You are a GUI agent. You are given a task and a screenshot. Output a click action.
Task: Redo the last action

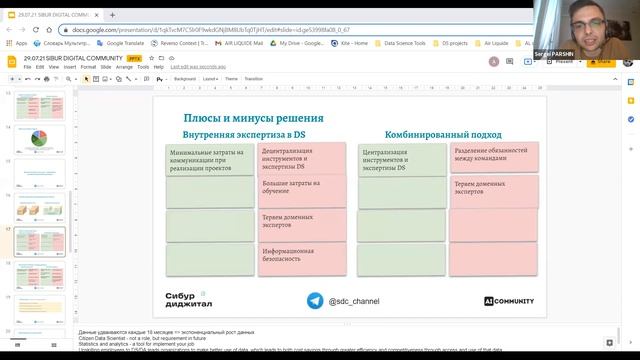[37, 79]
